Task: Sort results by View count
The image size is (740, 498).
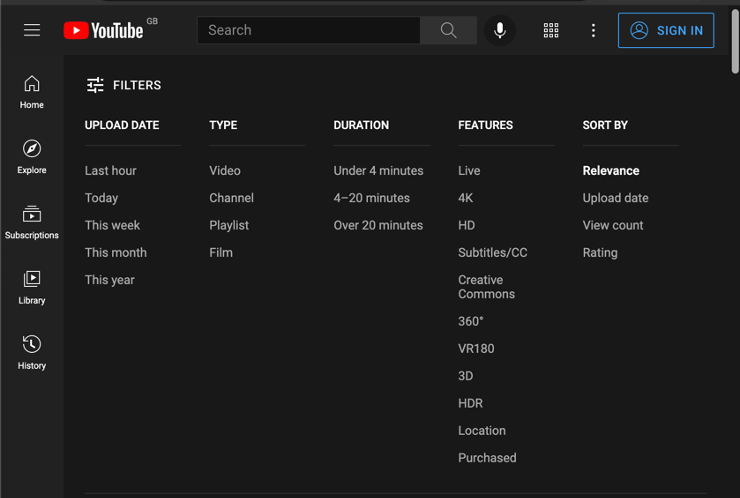Action: point(613,225)
